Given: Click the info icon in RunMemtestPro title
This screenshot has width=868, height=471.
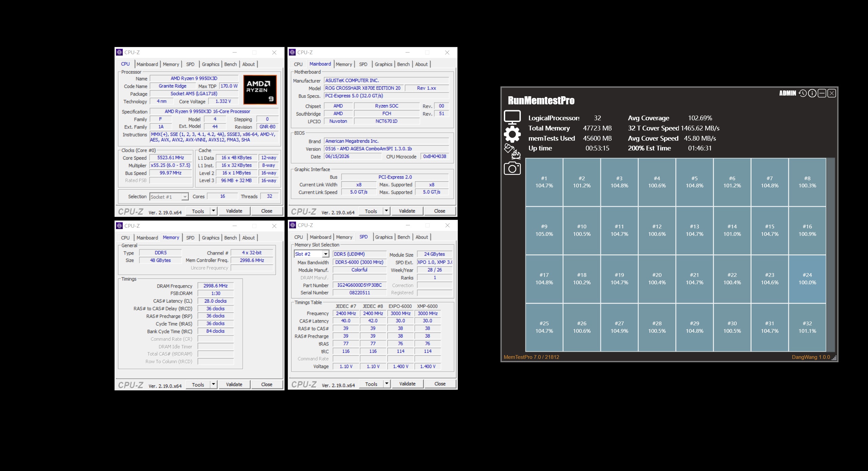Looking at the screenshot, I should [x=812, y=93].
